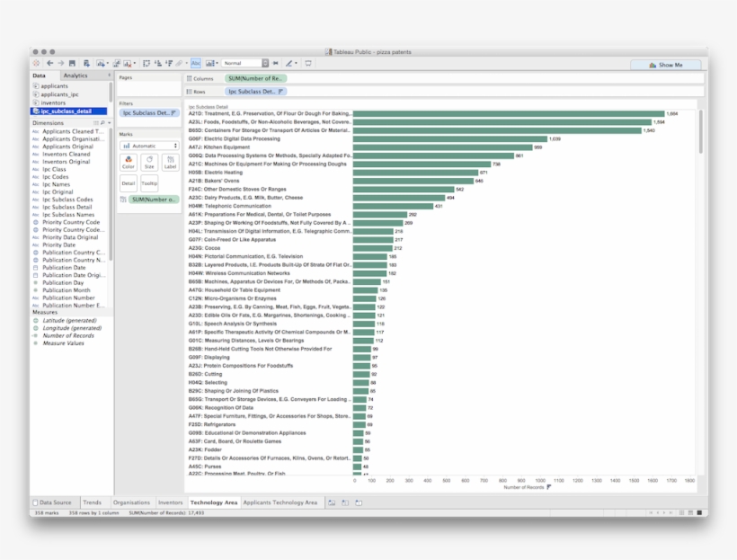The image size is (737, 560).
Task: Open the Automatic mark type dropdown
Action: [149, 146]
